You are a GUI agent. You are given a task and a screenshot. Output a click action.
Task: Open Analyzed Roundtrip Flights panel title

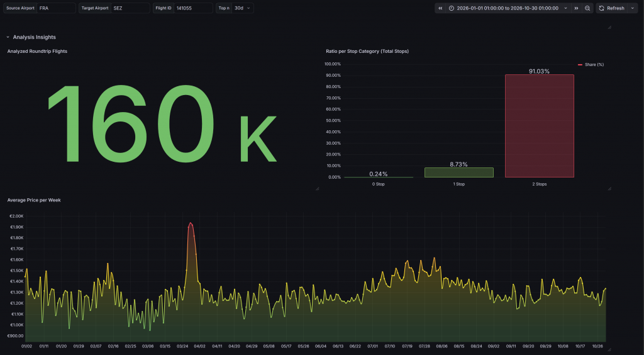coord(37,51)
